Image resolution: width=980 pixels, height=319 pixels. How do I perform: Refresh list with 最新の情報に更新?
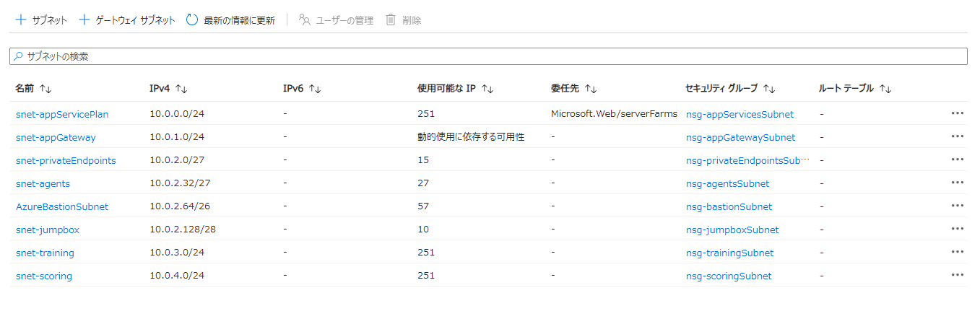[230, 20]
